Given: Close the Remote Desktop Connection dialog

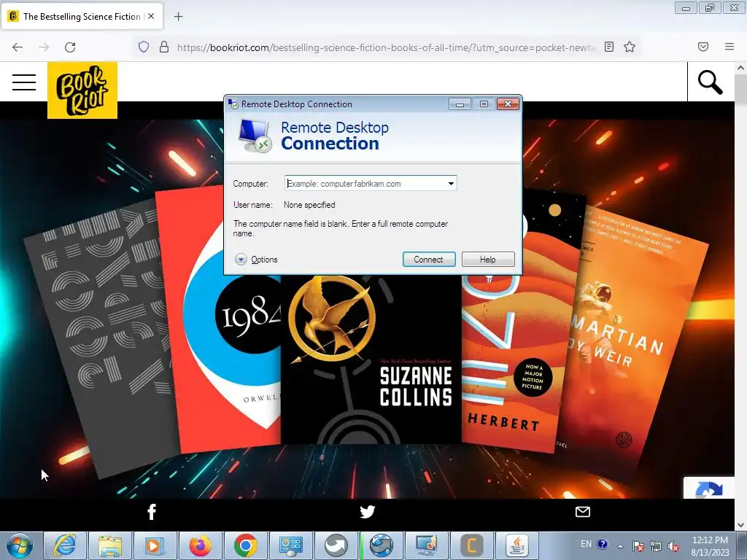Looking at the screenshot, I should (508, 104).
